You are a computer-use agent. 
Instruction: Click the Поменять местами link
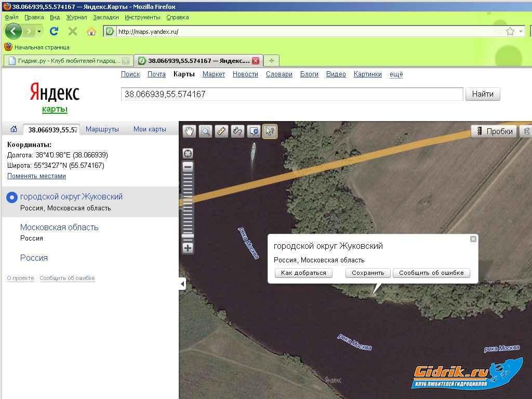[x=36, y=176]
